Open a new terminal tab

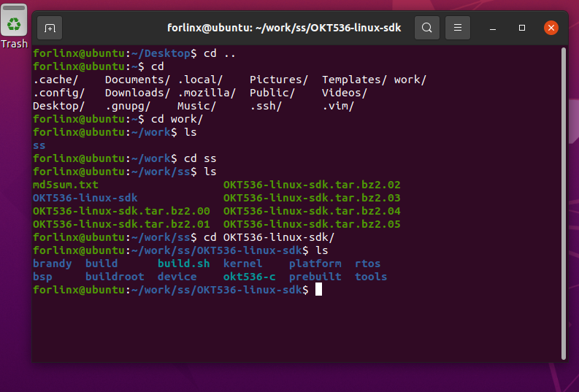point(50,28)
